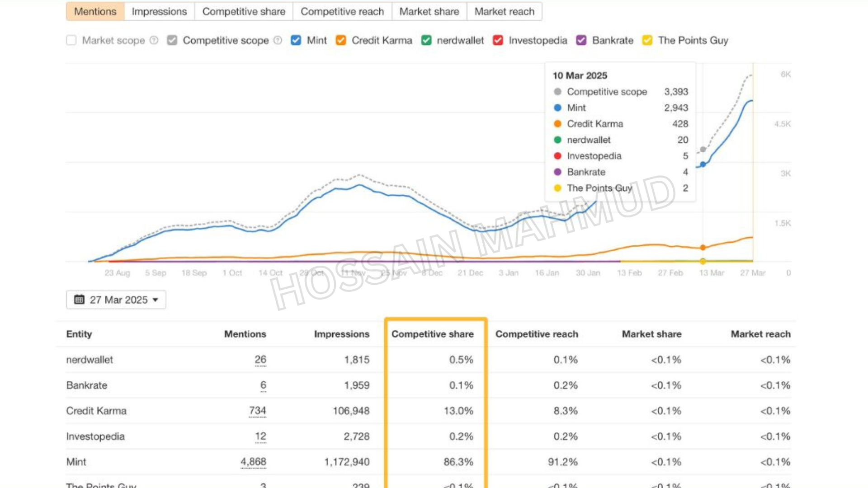The image size is (868, 488).
Task: Open Mint mentions count 4,868
Action: click(x=253, y=462)
